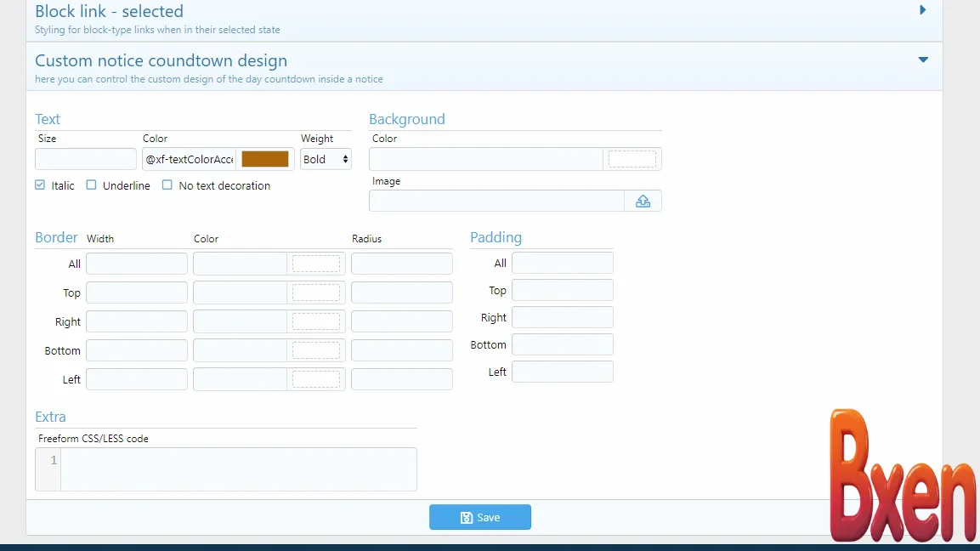Open border color picker for the Bottom row

(316, 349)
